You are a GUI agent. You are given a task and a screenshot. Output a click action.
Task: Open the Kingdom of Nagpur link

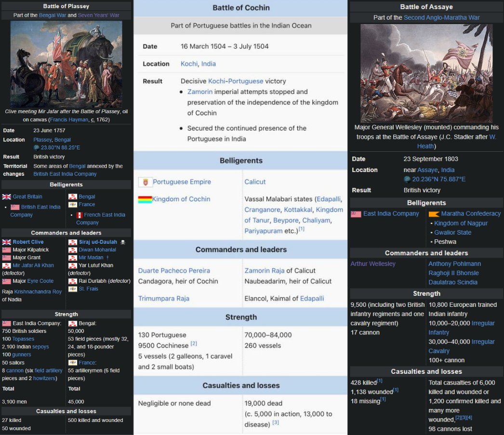461,224
